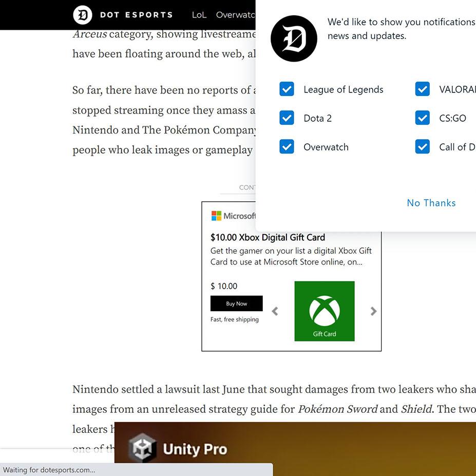Image resolution: width=476 pixels, height=476 pixels.
Task: Click the Dota 2 label
Action: pyautogui.click(x=317, y=118)
